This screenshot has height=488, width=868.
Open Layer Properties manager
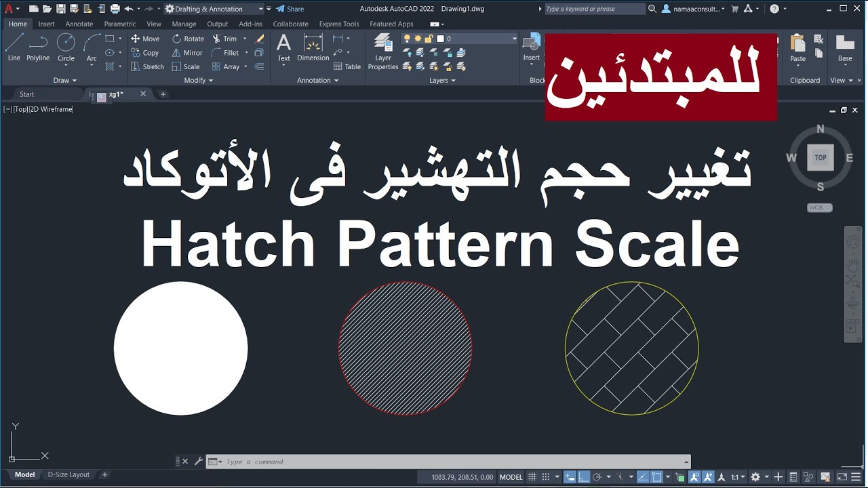click(383, 52)
